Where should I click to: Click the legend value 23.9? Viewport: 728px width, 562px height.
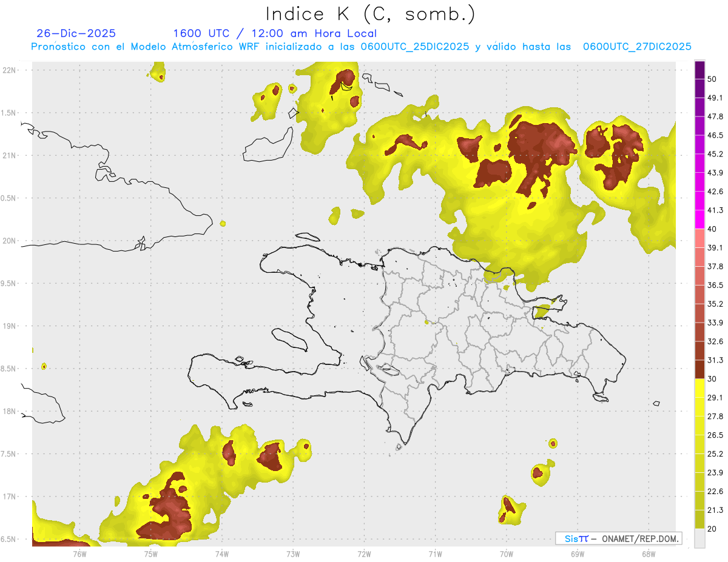click(715, 473)
